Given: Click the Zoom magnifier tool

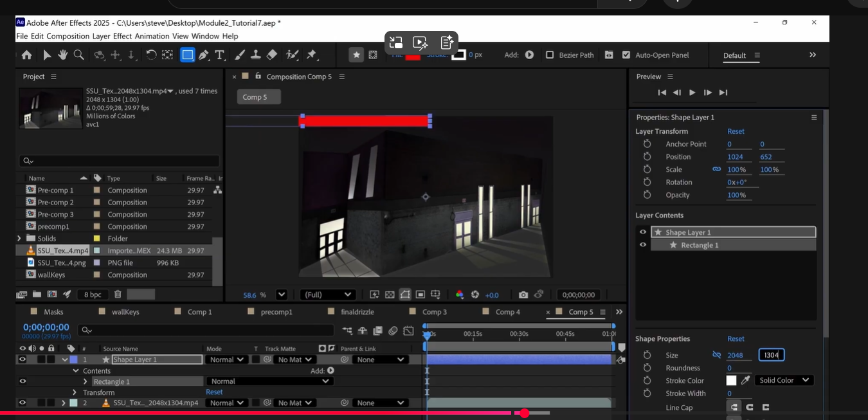Looking at the screenshot, I should coord(78,55).
